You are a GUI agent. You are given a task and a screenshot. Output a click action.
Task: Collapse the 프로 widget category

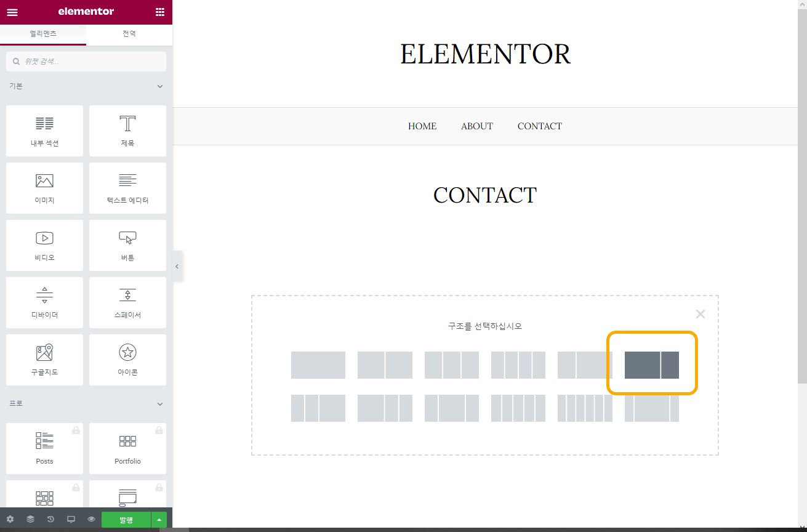(x=86, y=404)
